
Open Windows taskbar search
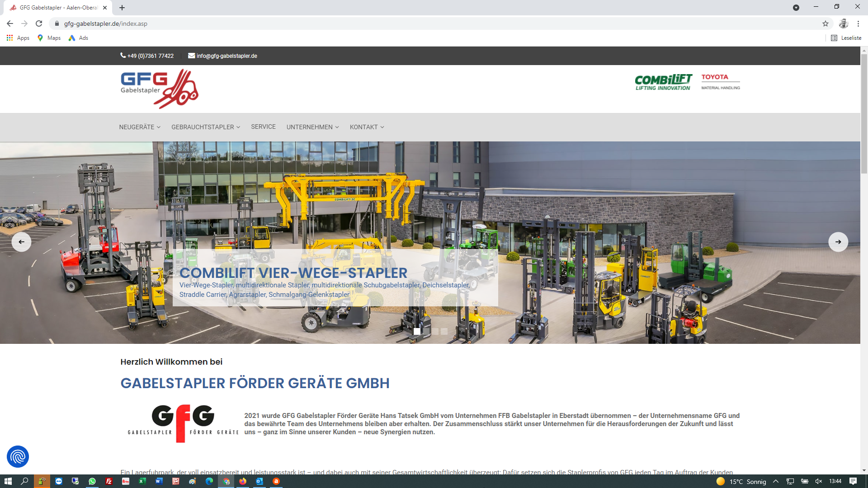pyautogui.click(x=24, y=481)
